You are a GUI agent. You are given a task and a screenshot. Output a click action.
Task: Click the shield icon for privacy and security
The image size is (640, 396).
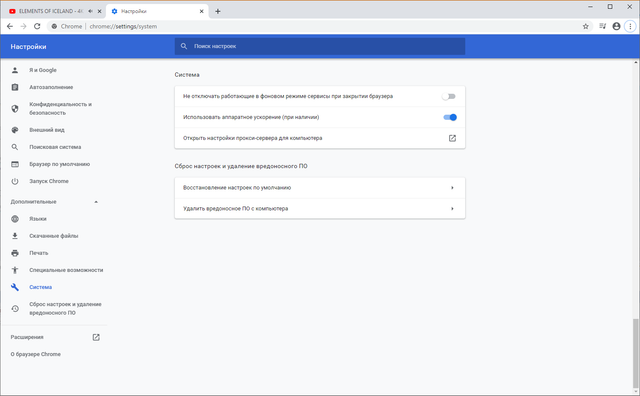[x=15, y=109]
